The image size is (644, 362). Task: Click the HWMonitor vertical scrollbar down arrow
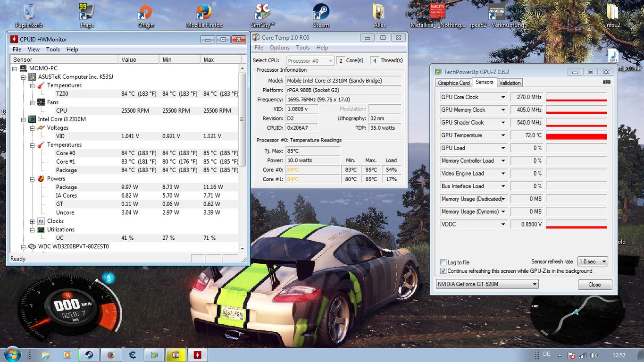point(243,249)
